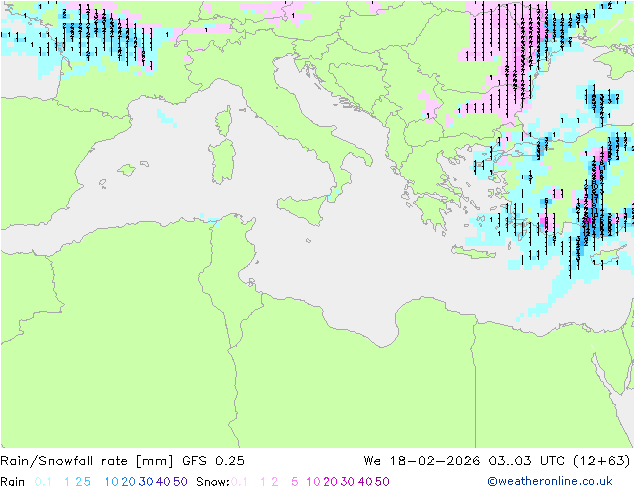Click the "Rain/Snowfall rate [mm]" title text
Image resolution: width=634 pixels, height=490 pixels.
pyautogui.click(x=87, y=461)
